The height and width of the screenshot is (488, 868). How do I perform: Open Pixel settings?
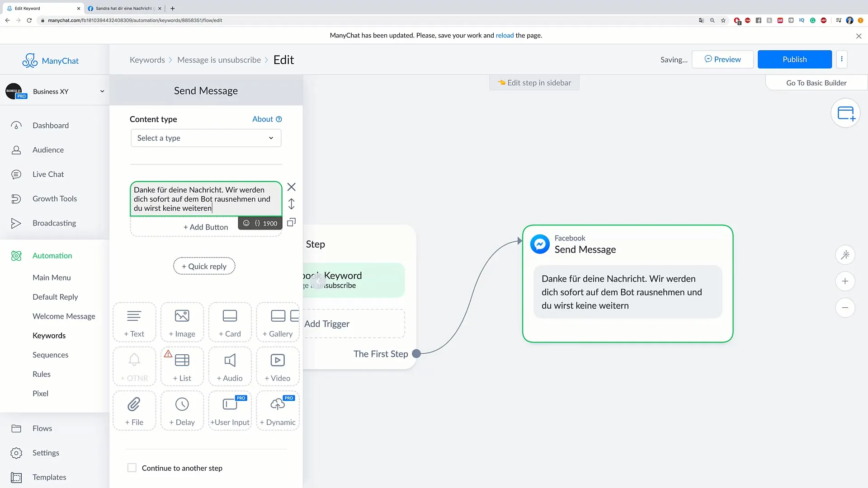point(40,394)
